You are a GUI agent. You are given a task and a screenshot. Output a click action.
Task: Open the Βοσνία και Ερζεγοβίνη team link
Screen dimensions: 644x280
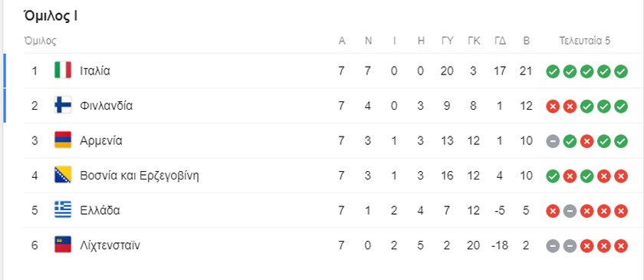140,176
